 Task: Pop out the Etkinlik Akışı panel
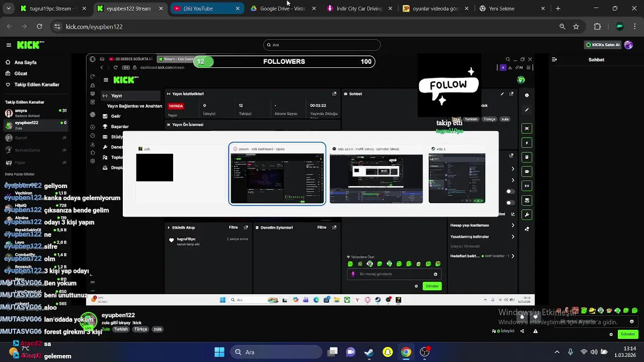pyautogui.click(x=246, y=227)
